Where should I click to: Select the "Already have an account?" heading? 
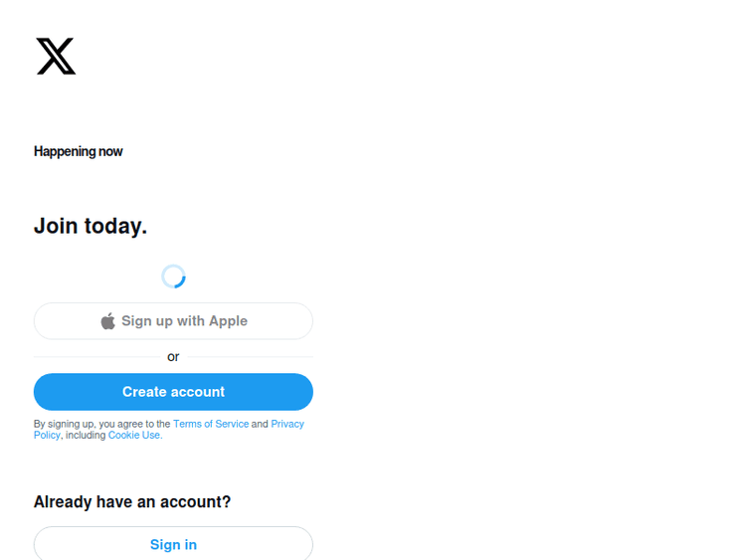point(132,502)
